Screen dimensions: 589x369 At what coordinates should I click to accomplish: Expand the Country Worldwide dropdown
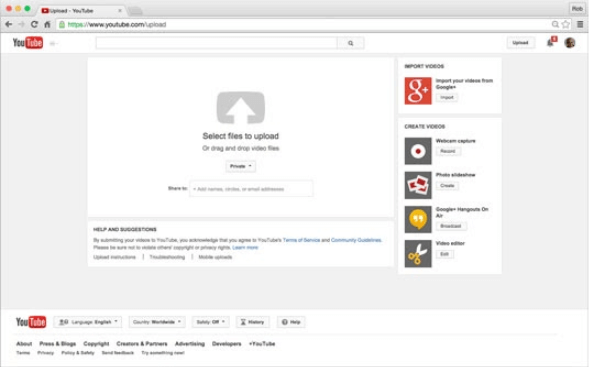pyautogui.click(x=157, y=322)
